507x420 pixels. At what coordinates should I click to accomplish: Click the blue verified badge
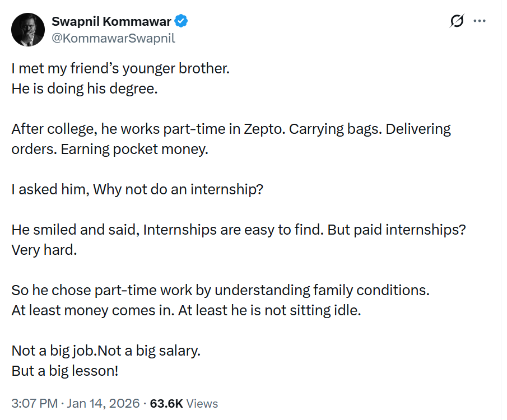(x=182, y=21)
